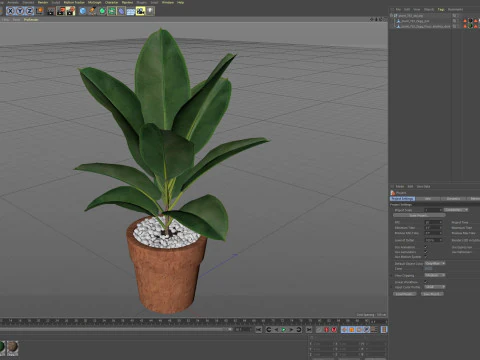The image size is (480, 360).
Task: Click the green play forward button
Action: (283, 330)
